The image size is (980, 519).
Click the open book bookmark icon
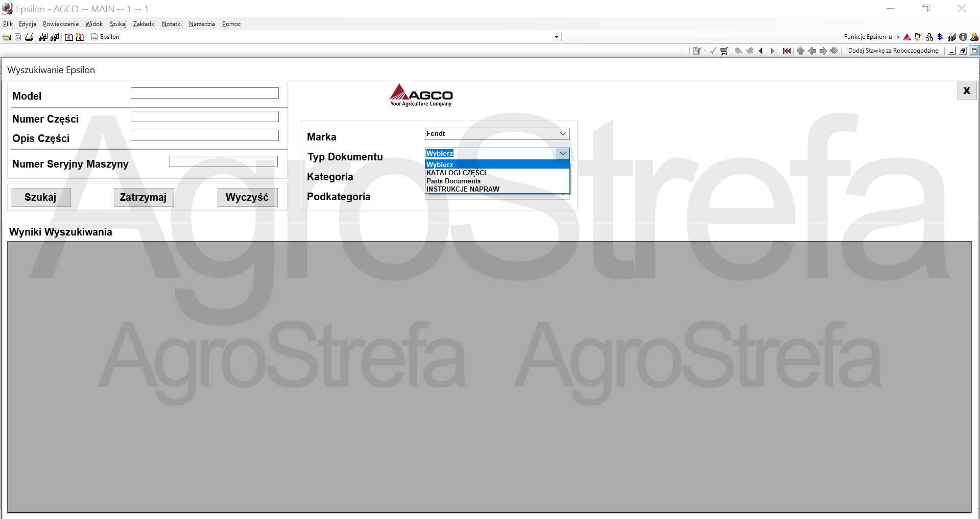[x=68, y=37]
